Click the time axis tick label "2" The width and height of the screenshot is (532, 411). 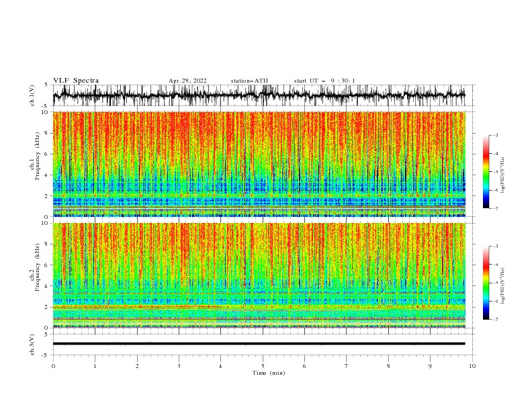click(x=137, y=366)
